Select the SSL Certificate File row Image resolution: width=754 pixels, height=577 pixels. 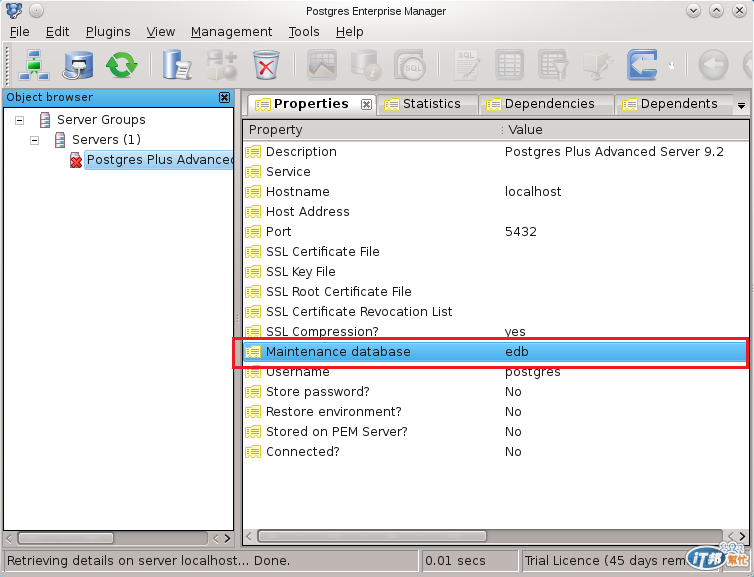(x=495, y=252)
